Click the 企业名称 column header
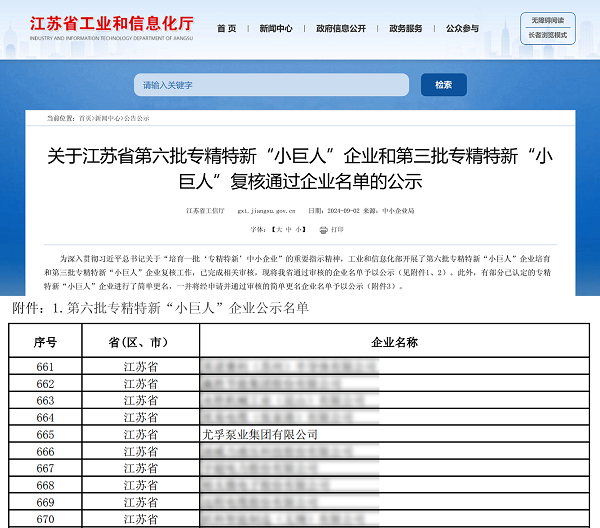 pyautogui.click(x=394, y=342)
